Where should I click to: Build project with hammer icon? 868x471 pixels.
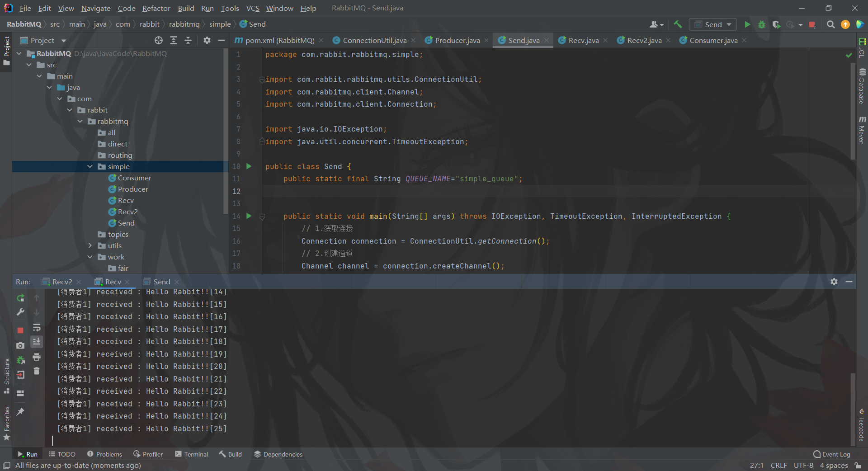click(678, 24)
